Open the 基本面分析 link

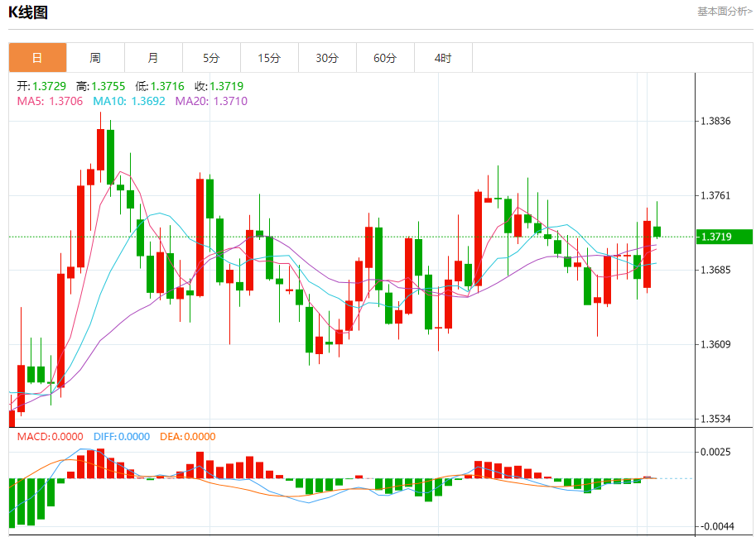point(725,12)
